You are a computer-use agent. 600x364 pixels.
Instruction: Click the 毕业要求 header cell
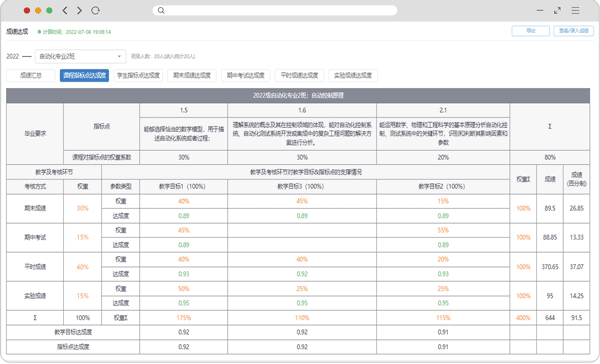35,134
